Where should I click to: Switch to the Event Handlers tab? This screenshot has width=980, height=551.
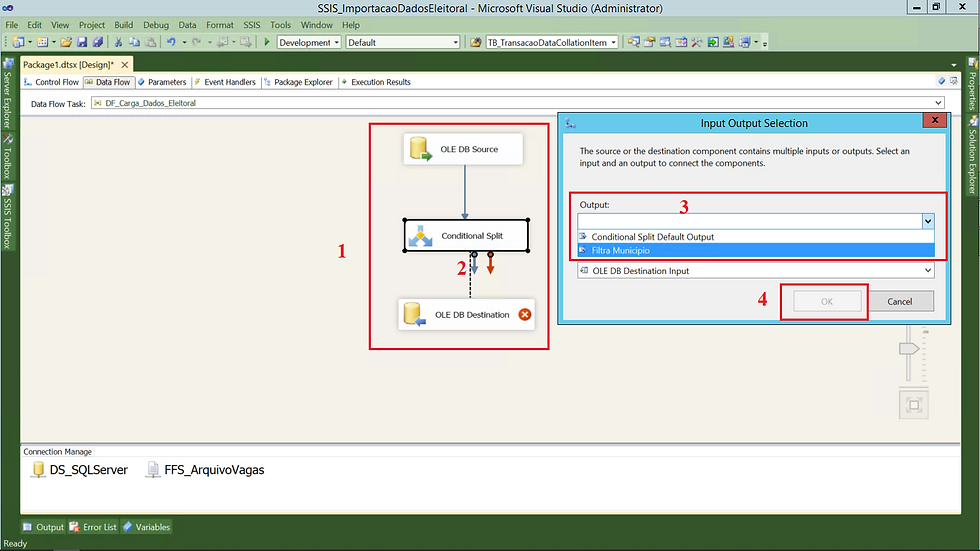[x=224, y=82]
